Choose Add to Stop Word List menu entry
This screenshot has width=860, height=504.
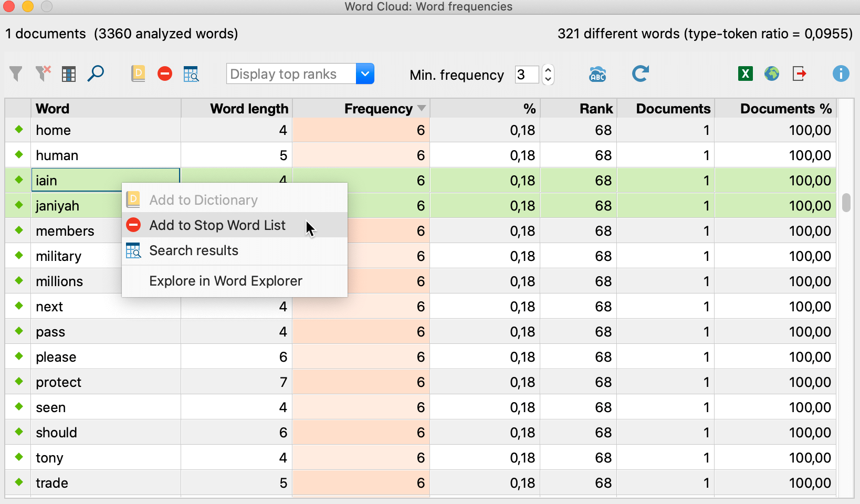click(x=217, y=225)
